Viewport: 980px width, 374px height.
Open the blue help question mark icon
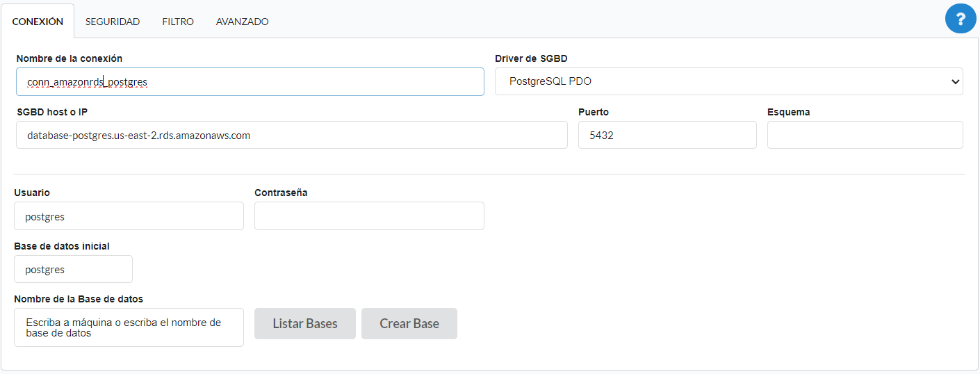tap(960, 18)
